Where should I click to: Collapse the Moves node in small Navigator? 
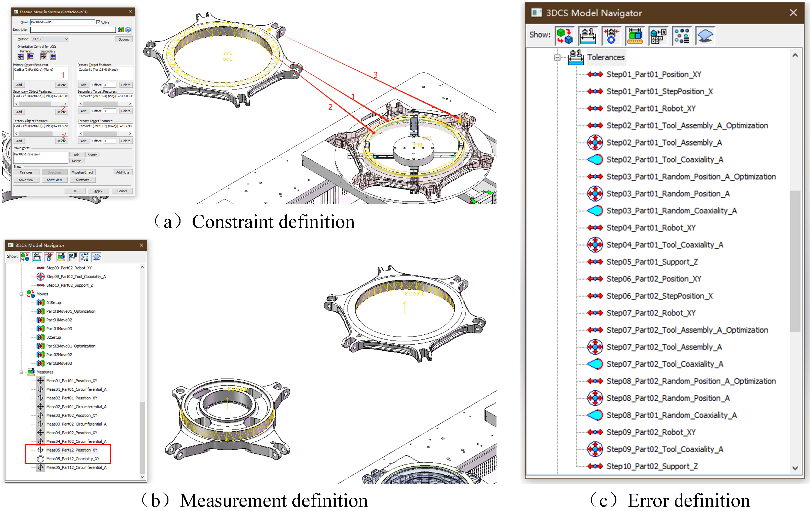click(x=21, y=294)
